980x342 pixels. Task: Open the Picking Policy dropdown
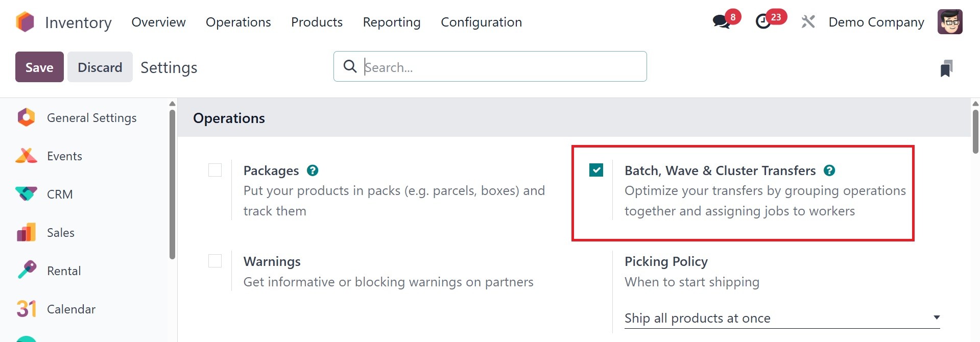(x=781, y=318)
